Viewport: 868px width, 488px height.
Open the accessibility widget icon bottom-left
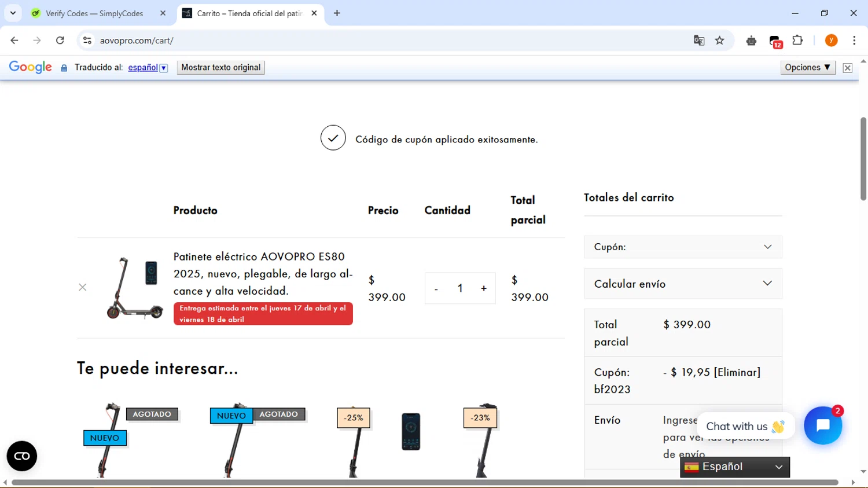tap(22, 456)
